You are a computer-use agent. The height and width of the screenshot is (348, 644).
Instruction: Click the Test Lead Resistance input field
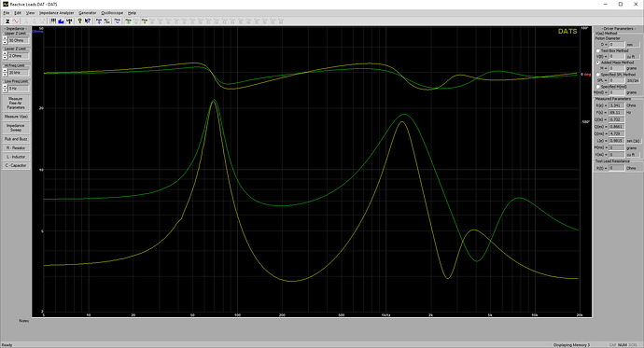pos(617,168)
